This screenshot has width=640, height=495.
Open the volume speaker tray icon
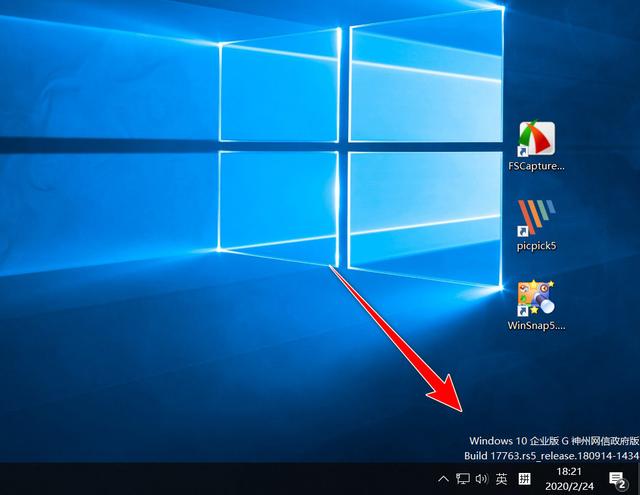point(481,479)
